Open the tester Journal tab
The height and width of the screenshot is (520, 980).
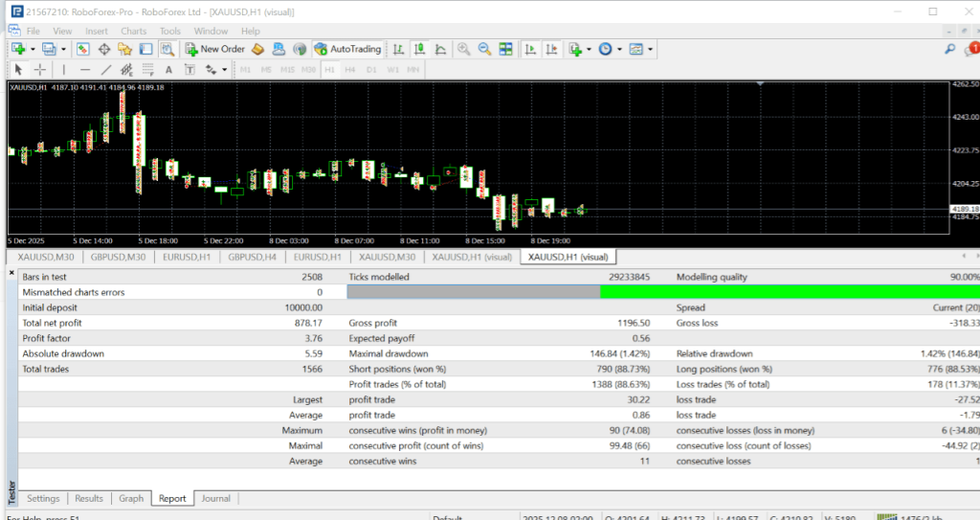point(215,498)
